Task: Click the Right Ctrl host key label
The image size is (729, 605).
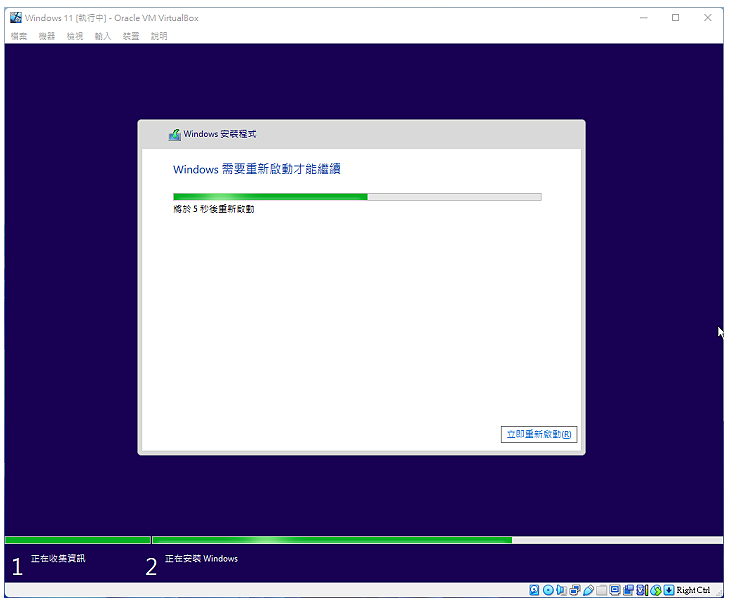Action: click(x=694, y=590)
